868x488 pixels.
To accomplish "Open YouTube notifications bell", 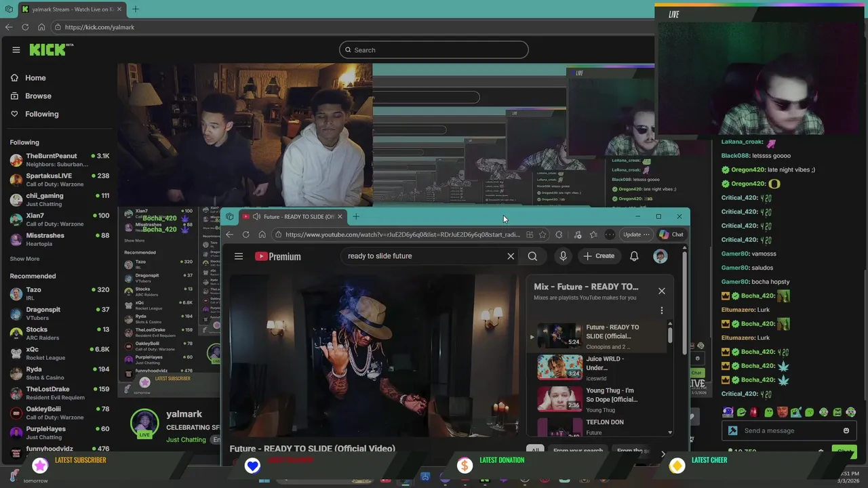I will [634, 256].
